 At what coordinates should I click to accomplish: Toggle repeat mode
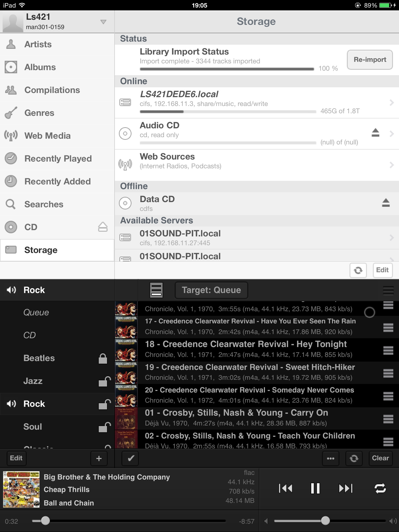pyautogui.click(x=380, y=488)
